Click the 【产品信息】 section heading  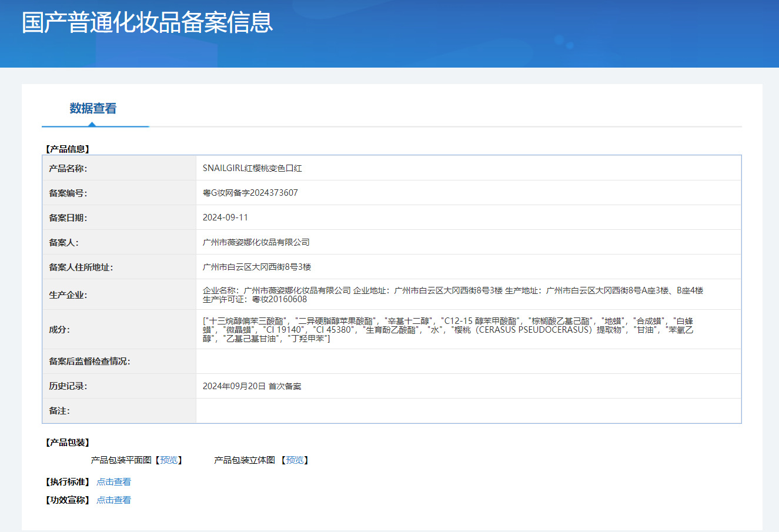67,149
